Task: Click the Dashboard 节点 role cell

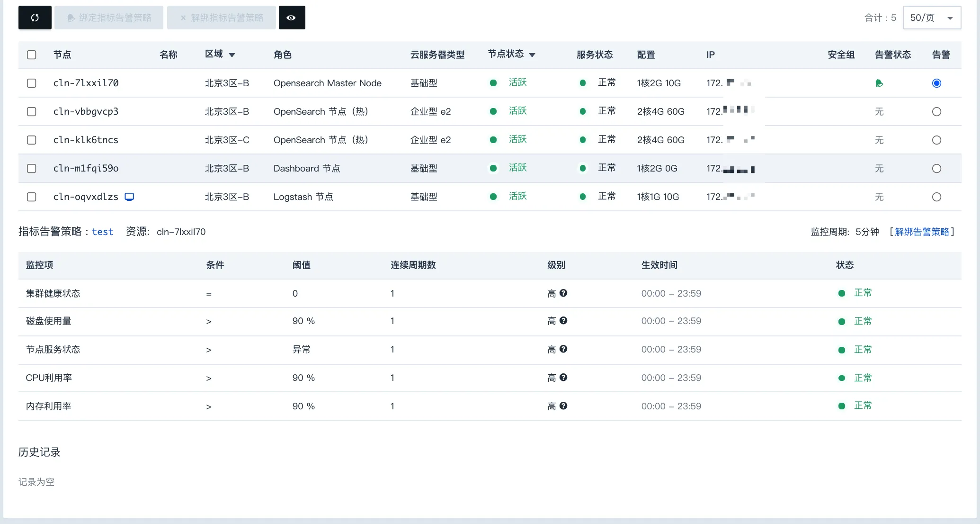Action: [307, 168]
